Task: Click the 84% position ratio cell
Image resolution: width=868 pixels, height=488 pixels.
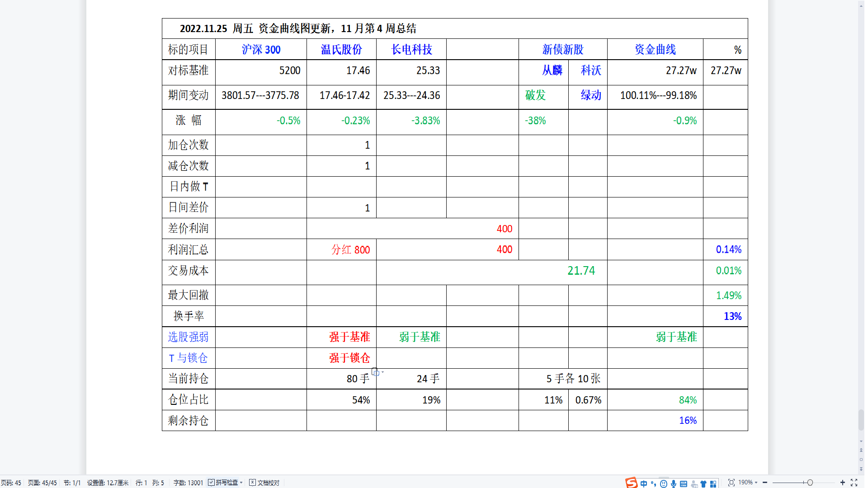Action: 655,400
